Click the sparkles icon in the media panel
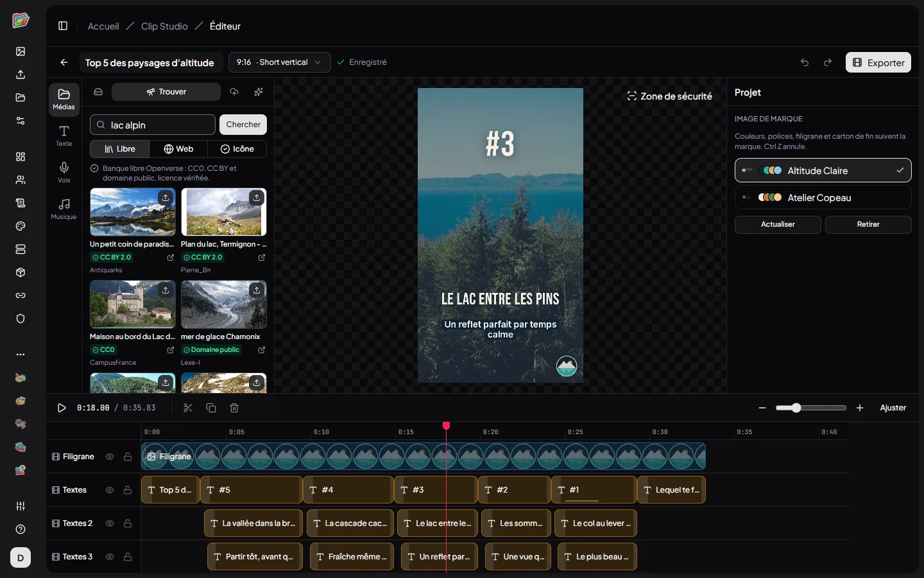Viewport: 924px width, 578px height. [x=259, y=92]
